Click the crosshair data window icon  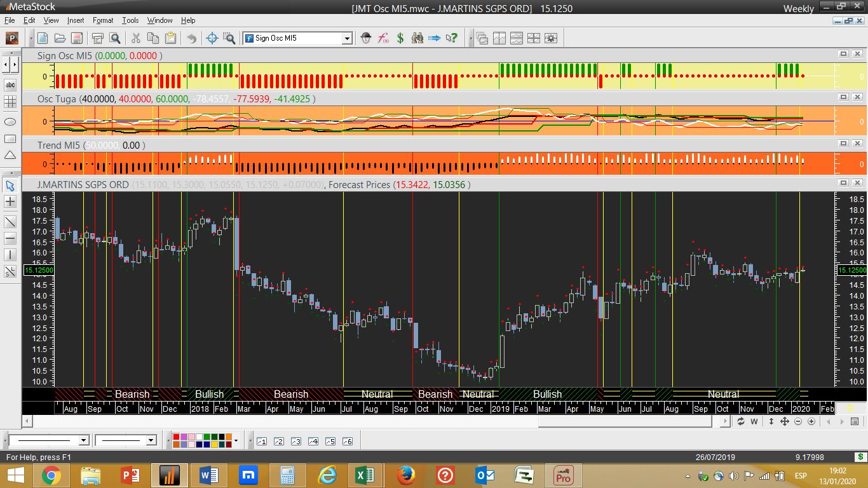[x=212, y=38]
